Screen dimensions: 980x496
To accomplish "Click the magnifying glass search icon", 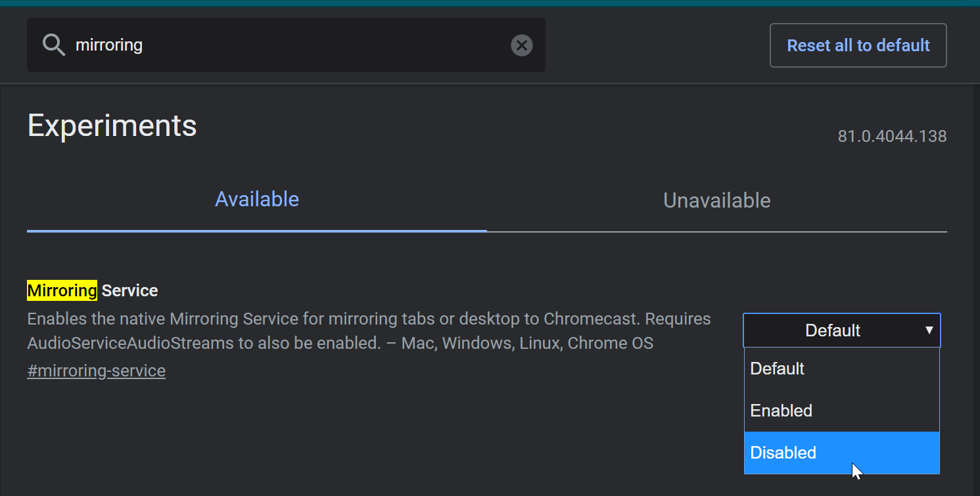I will point(53,45).
